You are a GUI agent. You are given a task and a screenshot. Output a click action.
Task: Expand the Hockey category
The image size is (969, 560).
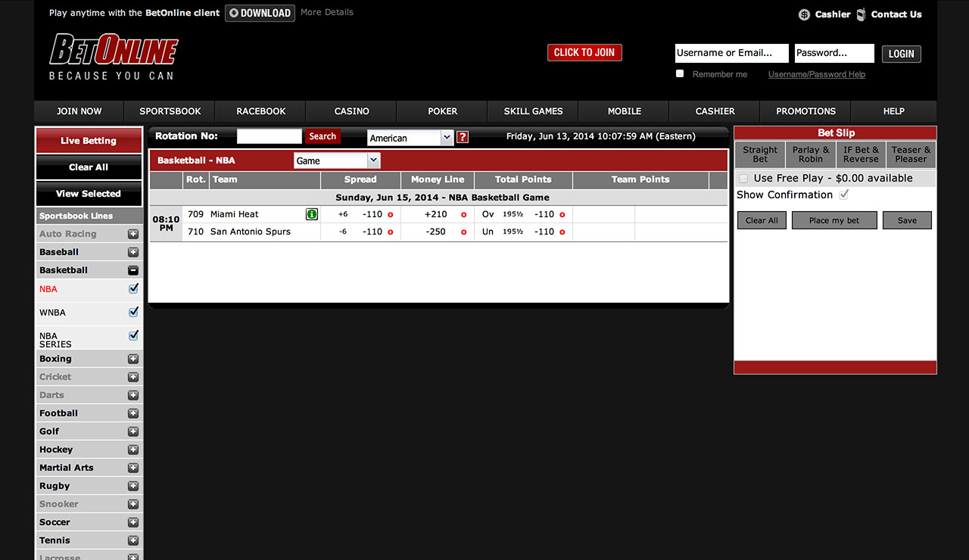133,450
